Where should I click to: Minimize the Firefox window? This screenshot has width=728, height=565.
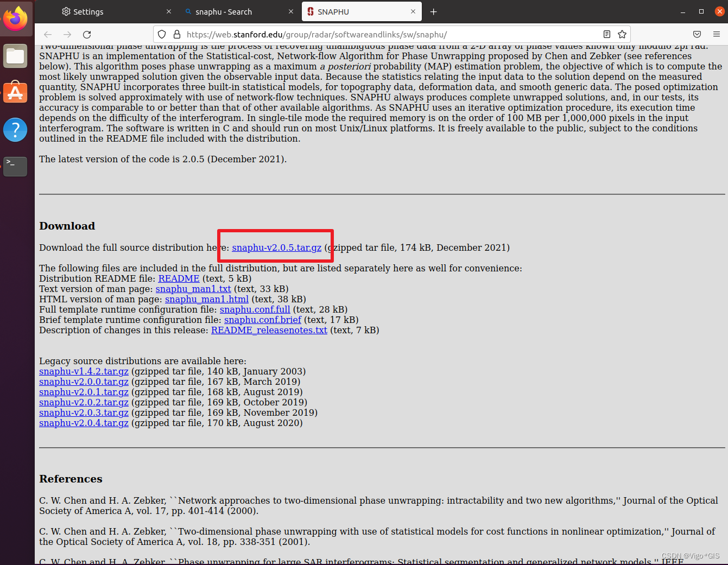683,11
